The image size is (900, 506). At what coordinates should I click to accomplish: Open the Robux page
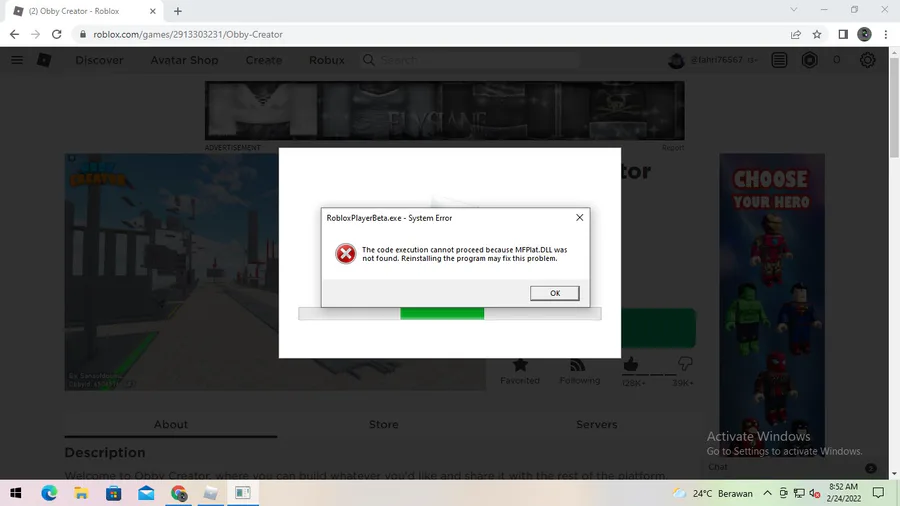[327, 60]
